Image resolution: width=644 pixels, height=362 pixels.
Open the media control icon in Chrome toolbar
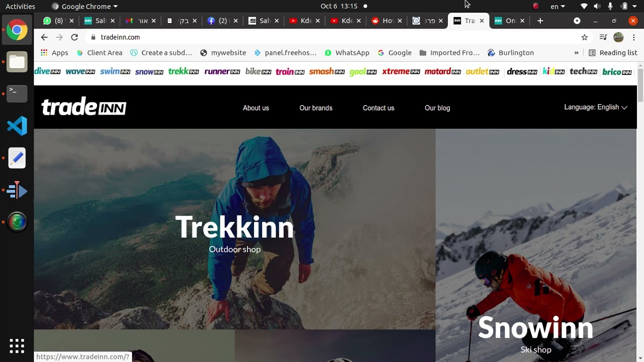click(x=603, y=37)
